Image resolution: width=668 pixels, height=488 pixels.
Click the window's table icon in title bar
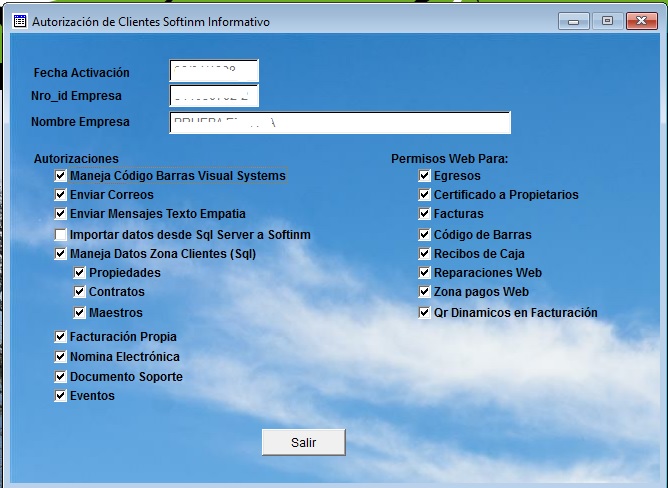20,21
